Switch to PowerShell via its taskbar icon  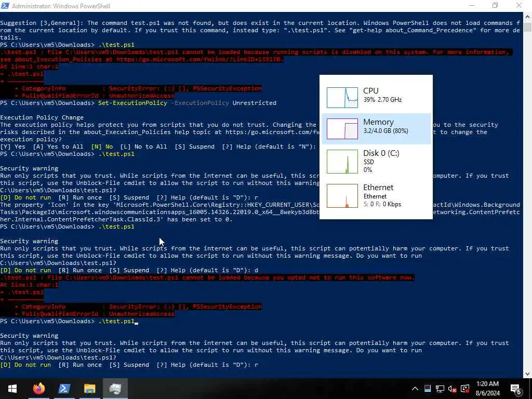[x=64, y=389]
